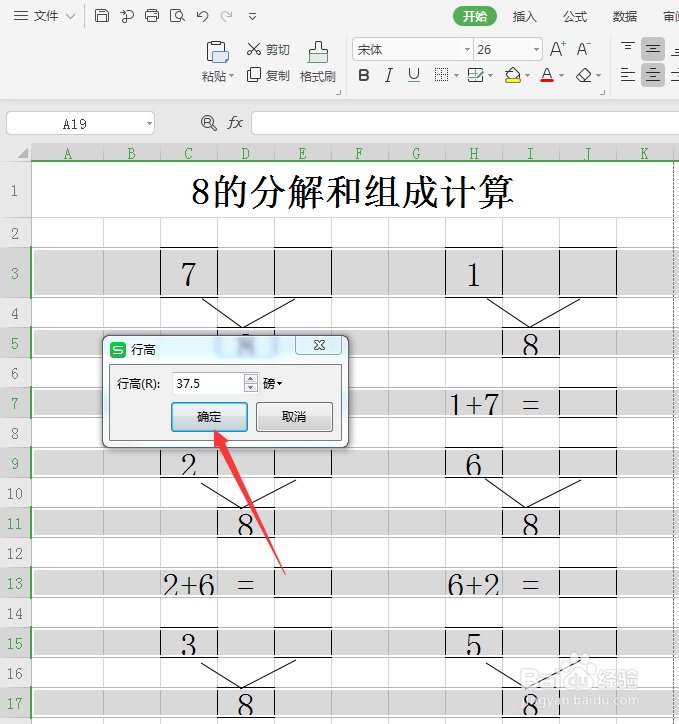Decrease font size with A- icon
Image resolution: width=679 pixels, height=724 pixels.
[x=583, y=48]
